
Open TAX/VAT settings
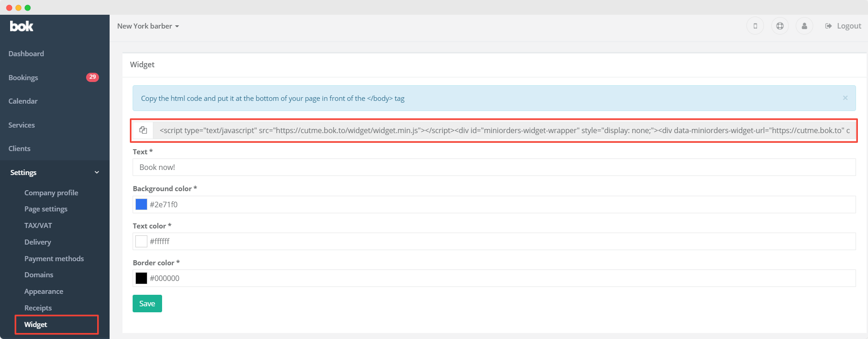click(x=38, y=225)
